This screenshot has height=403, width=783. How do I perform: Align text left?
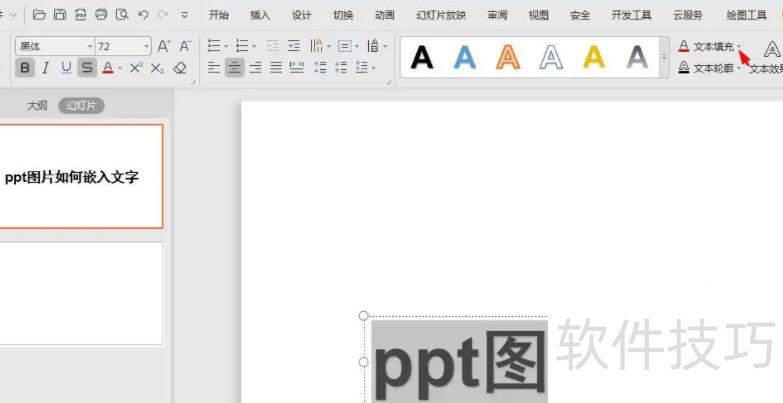click(214, 67)
